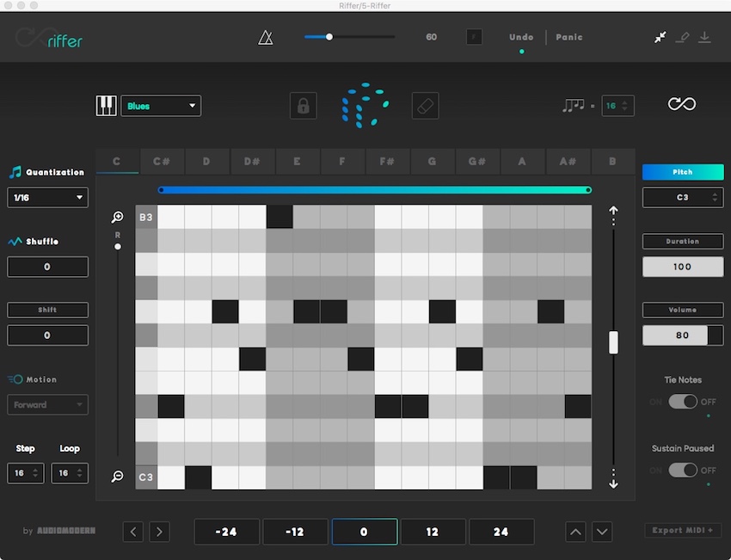This screenshot has width=731, height=560.
Task: Click the piano keyboard icon
Action: click(x=107, y=106)
